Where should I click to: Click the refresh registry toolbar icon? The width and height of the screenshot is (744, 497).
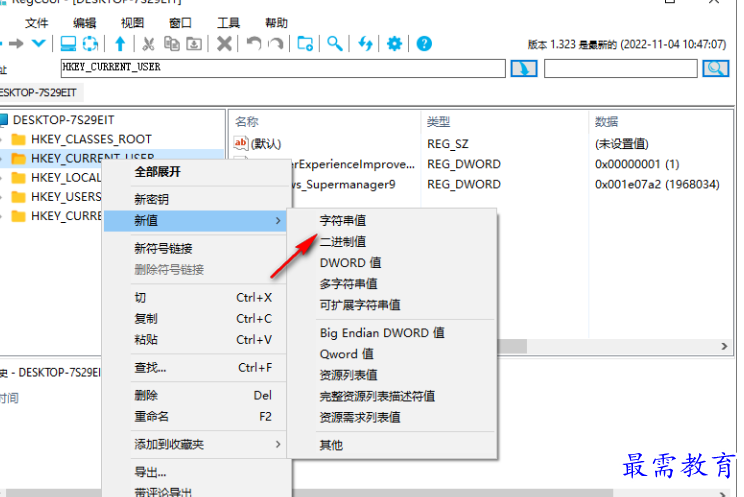[x=90, y=44]
